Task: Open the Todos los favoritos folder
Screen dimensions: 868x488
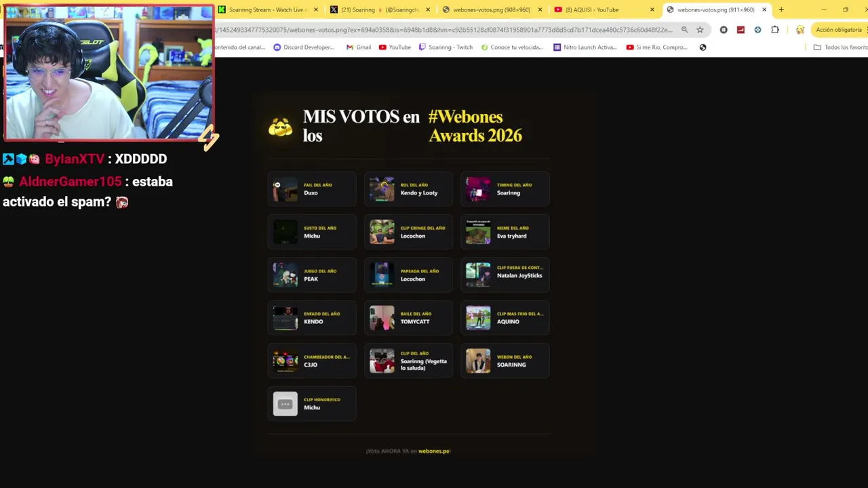Action: tap(840, 47)
